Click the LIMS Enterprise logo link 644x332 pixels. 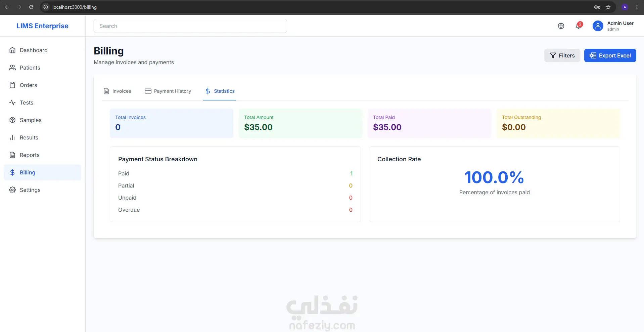[42, 26]
